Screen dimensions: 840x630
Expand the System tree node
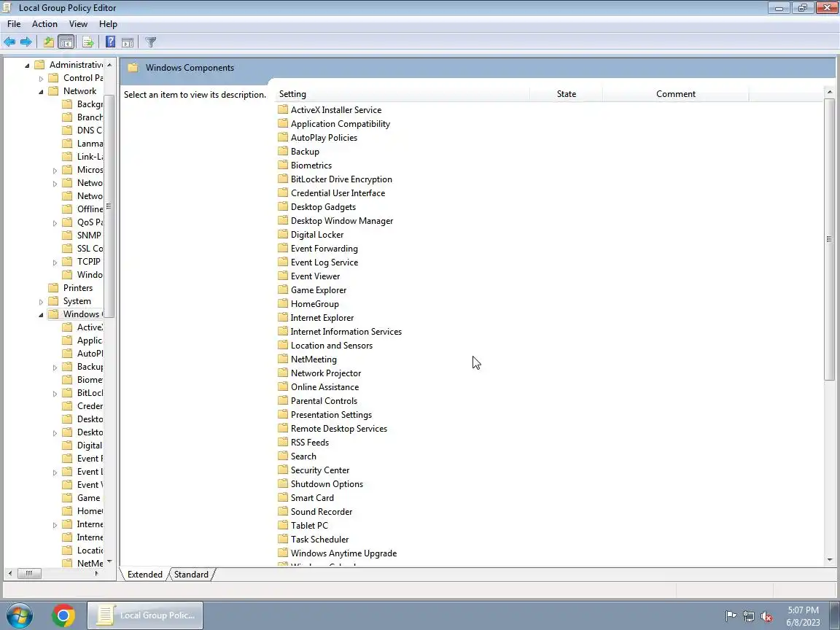[42, 302]
